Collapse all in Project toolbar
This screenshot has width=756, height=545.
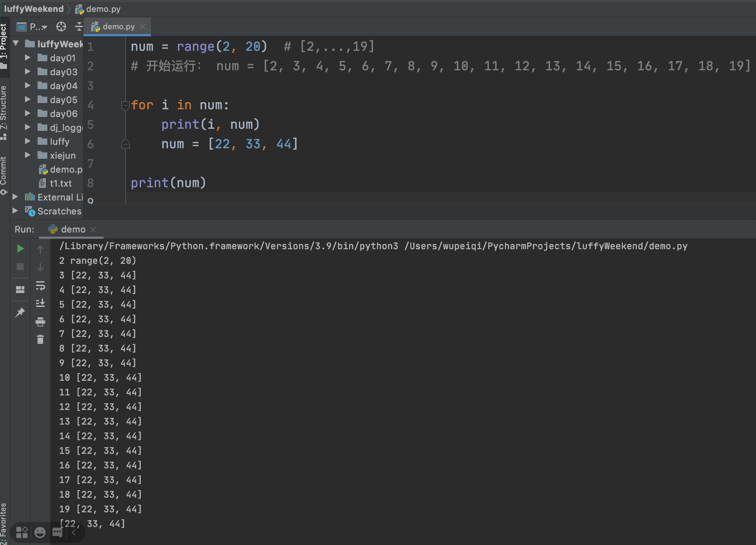coord(79,26)
